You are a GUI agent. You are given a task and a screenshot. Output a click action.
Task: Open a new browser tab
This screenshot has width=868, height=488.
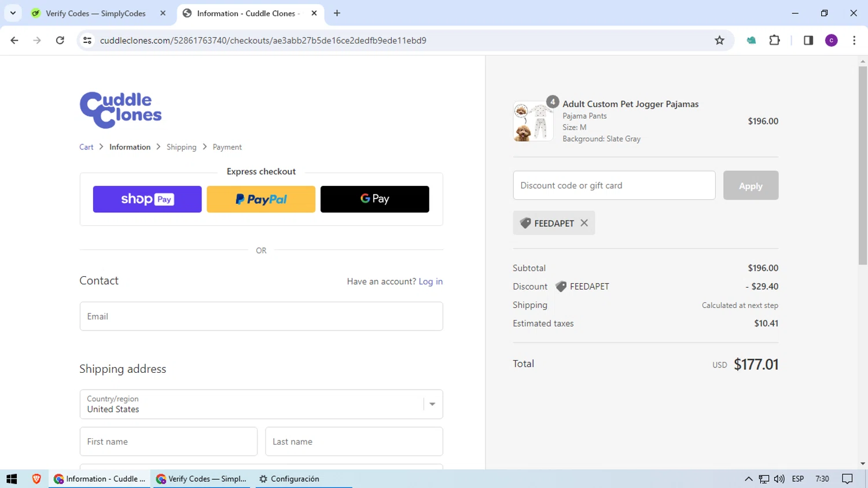[x=337, y=13]
